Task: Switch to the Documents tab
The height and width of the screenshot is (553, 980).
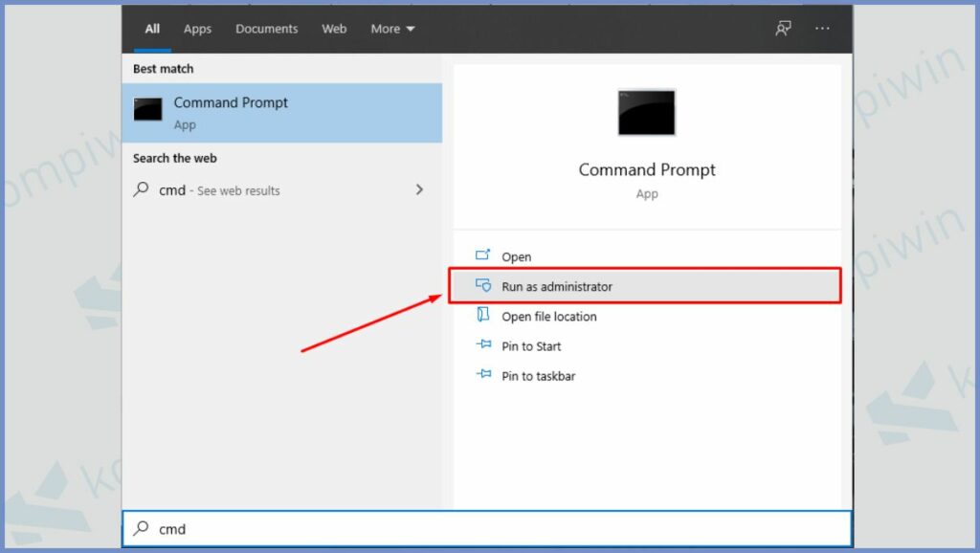Action: [267, 29]
